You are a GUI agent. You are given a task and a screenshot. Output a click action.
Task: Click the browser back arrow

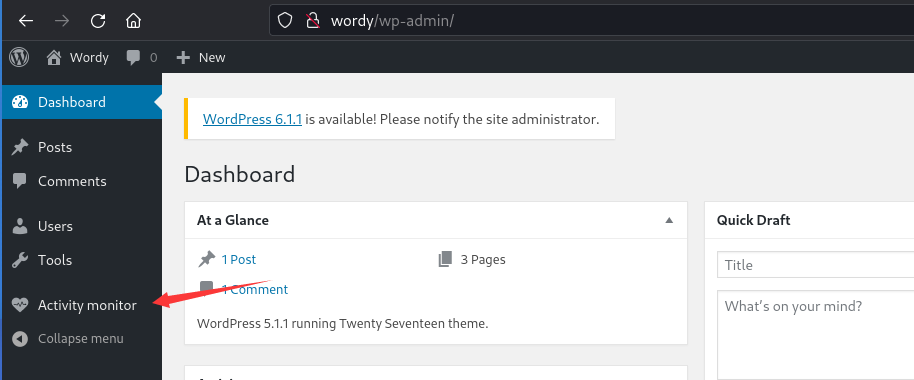[x=26, y=21]
